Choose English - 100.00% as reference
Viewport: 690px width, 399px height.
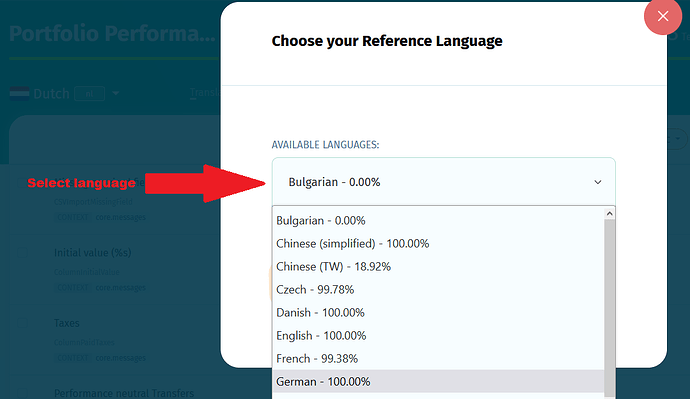tap(438, 335)
